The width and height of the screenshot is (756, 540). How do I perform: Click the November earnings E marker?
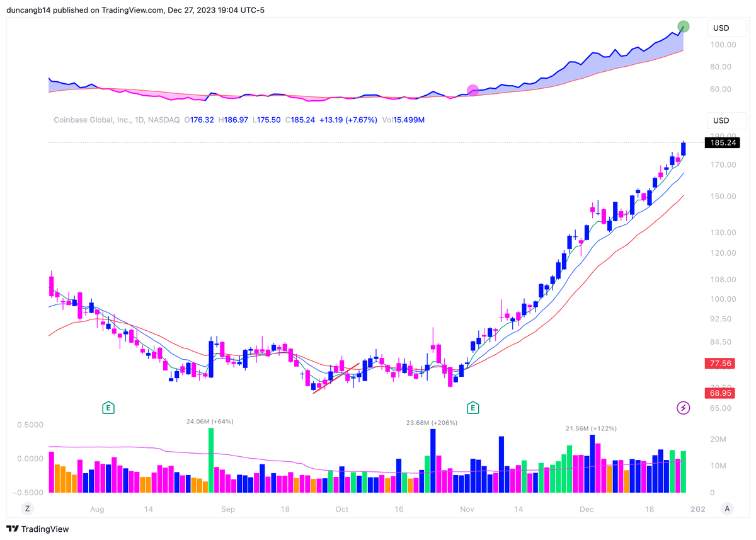473,408
